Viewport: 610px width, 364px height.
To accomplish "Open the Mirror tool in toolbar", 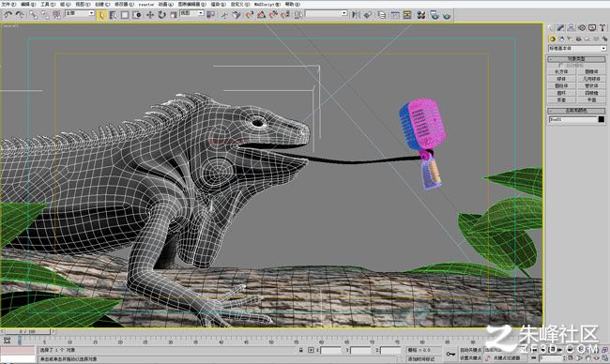I will 356,15.
